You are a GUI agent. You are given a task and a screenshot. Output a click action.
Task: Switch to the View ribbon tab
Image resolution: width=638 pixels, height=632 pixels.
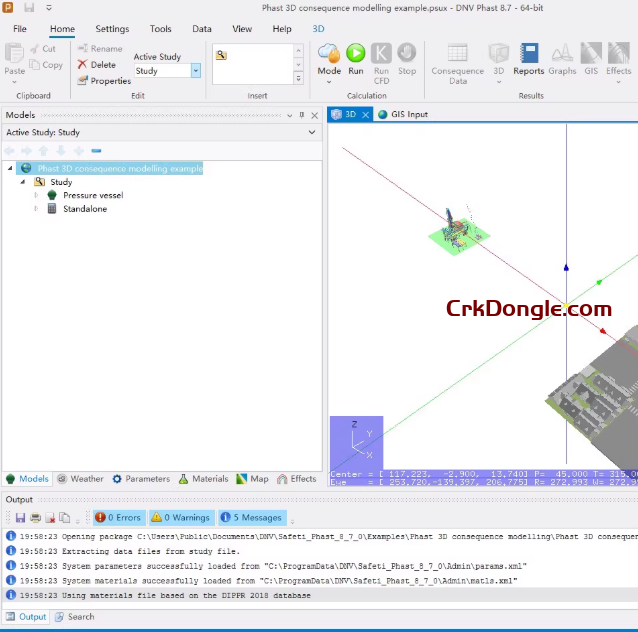(242, 29)
